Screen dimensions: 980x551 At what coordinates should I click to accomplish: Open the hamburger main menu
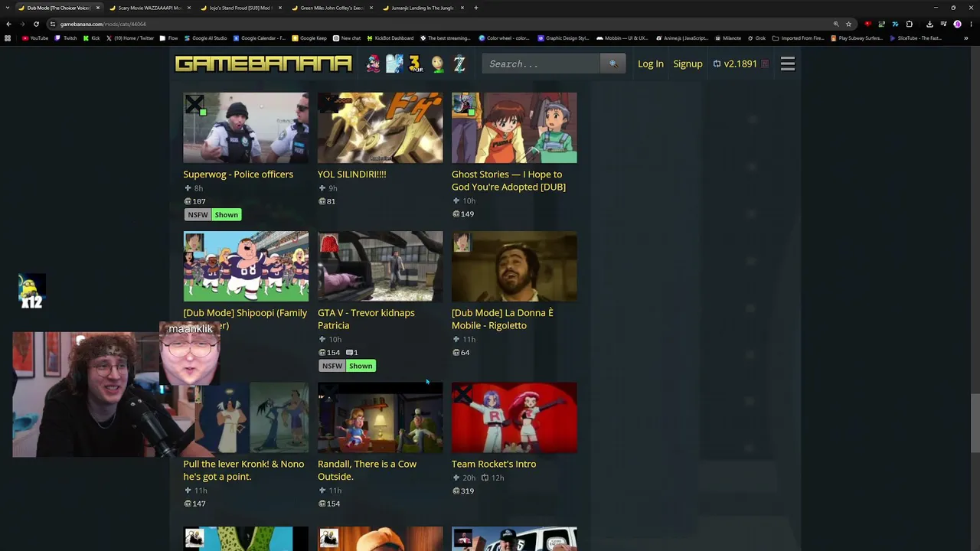pos(788,64)
